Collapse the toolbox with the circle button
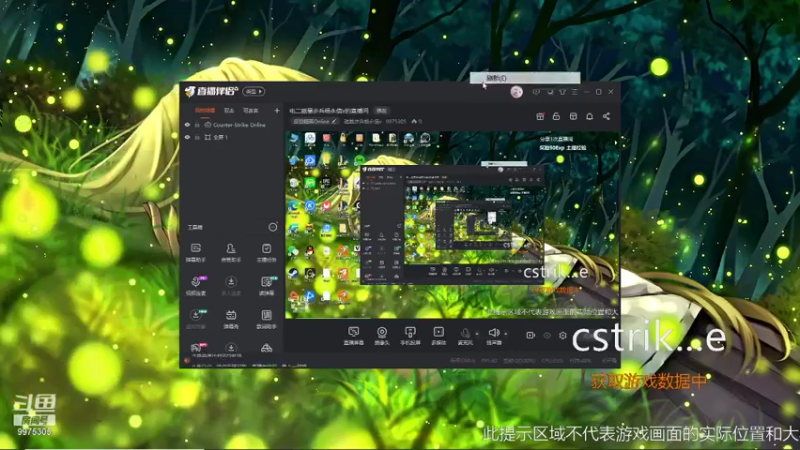800x450 pixels. click(x=273, y=227)
